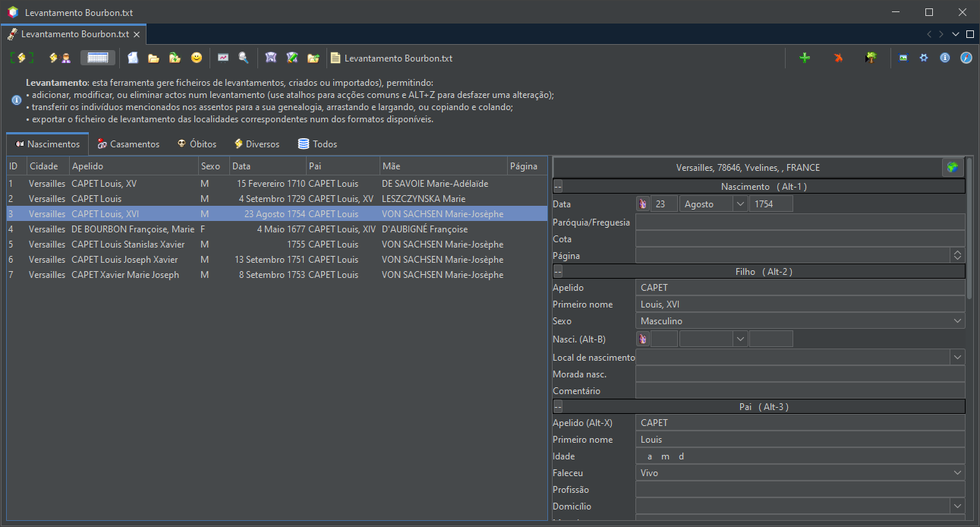Click the import folder with green arrow
The width and height of the screenshot is (980, 527).
coord(175,58)
